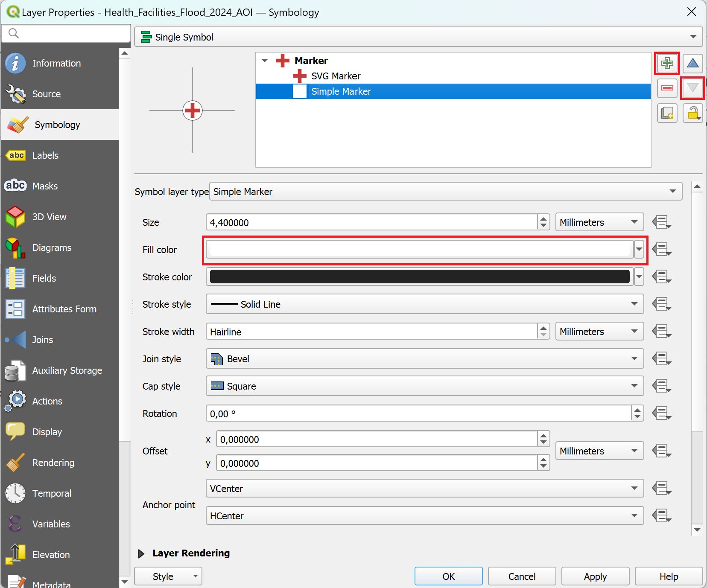
Task: Move symbol layer up with blue triangle
Action: tap(692, 64)
